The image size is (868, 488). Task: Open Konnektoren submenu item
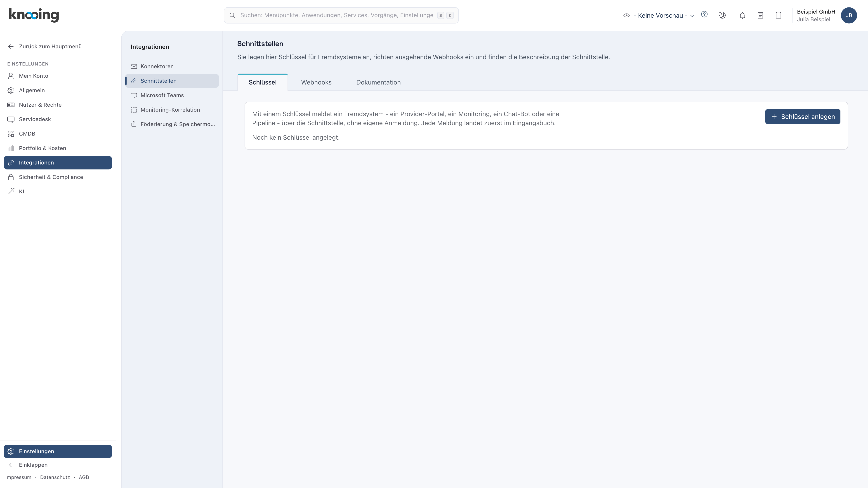[172, 66]
